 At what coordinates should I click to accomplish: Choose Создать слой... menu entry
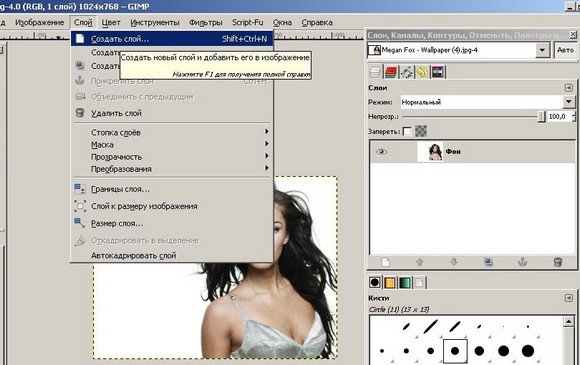(x=172, y=39)
